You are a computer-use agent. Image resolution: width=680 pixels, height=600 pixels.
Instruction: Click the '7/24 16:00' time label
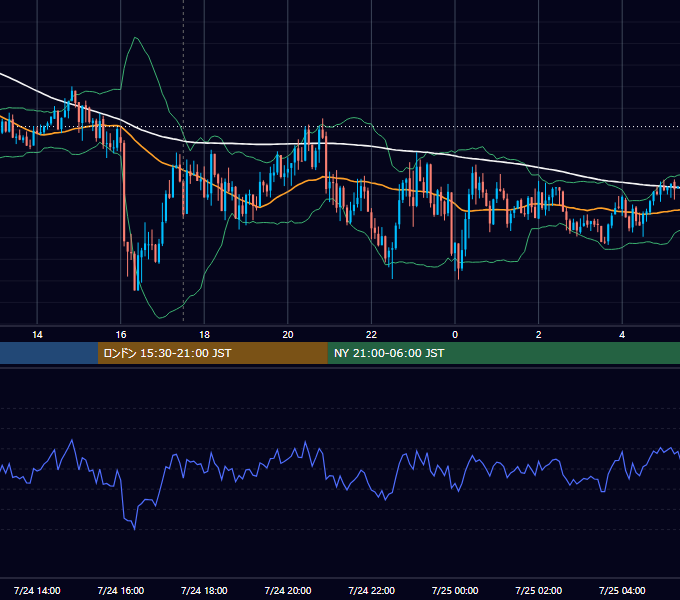pyautogui.click(x=121, y=590)
